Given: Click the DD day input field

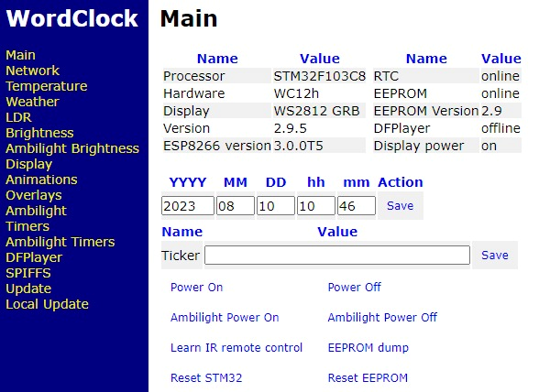Looking at the screenshot, I should (x=276, y=206).
